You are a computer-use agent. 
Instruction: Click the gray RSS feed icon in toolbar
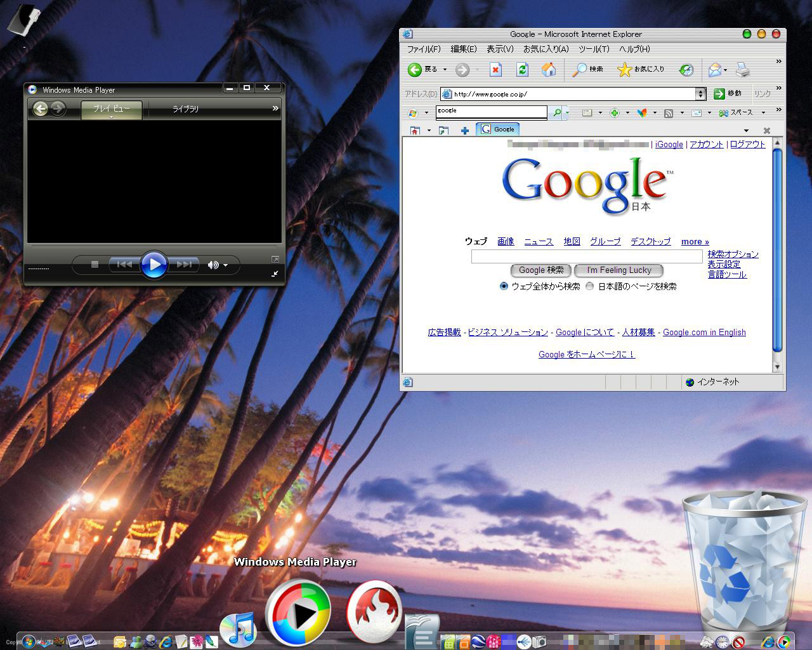pos(669,113)
